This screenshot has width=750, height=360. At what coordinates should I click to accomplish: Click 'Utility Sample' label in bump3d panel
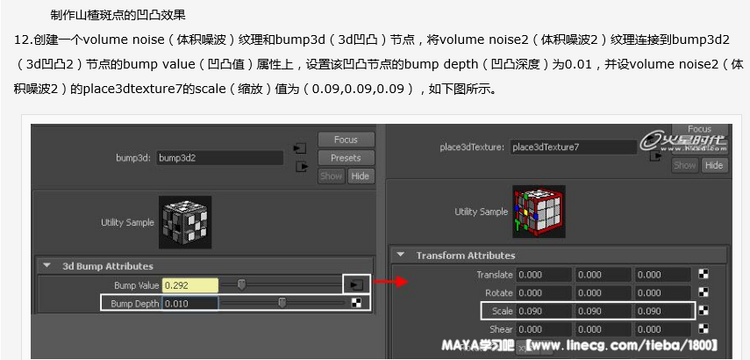pyautogui.click(x=127, y=222)
